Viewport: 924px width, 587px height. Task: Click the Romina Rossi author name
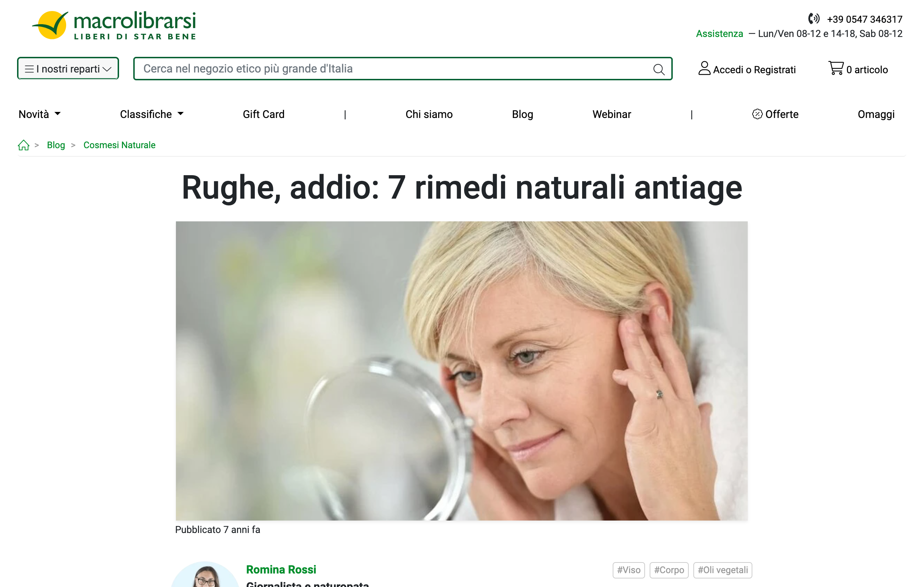click(x=281, y=569)
